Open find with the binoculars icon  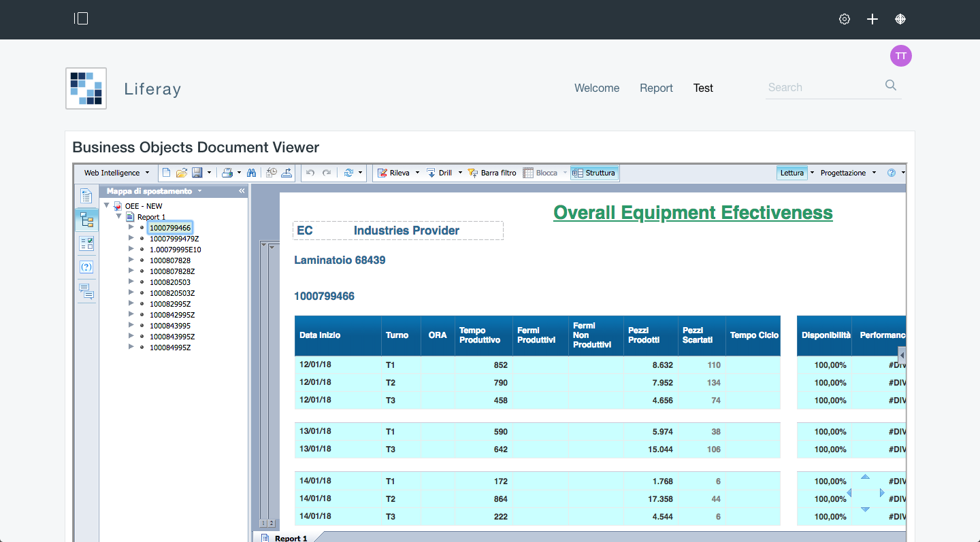pyautogui.click(x=251, y=173)
